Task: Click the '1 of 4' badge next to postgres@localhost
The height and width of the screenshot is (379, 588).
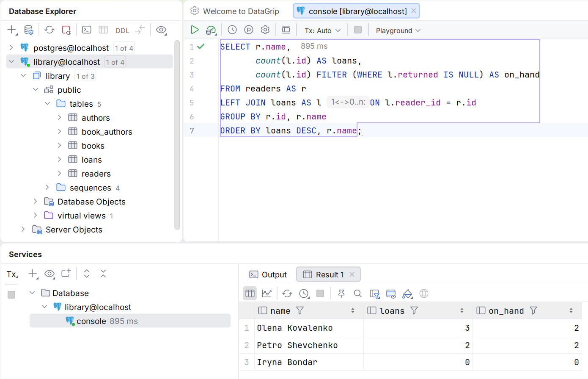Action: (x=124, y=48)
